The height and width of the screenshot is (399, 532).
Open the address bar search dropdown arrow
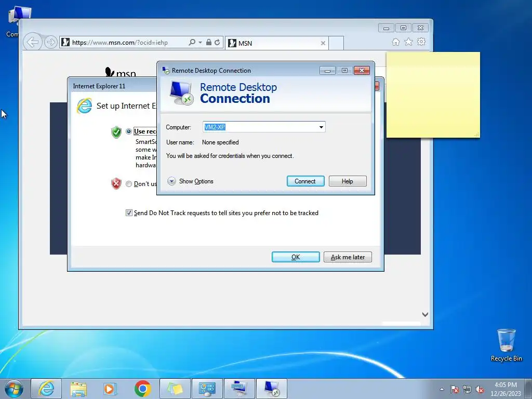coord(200,43)
